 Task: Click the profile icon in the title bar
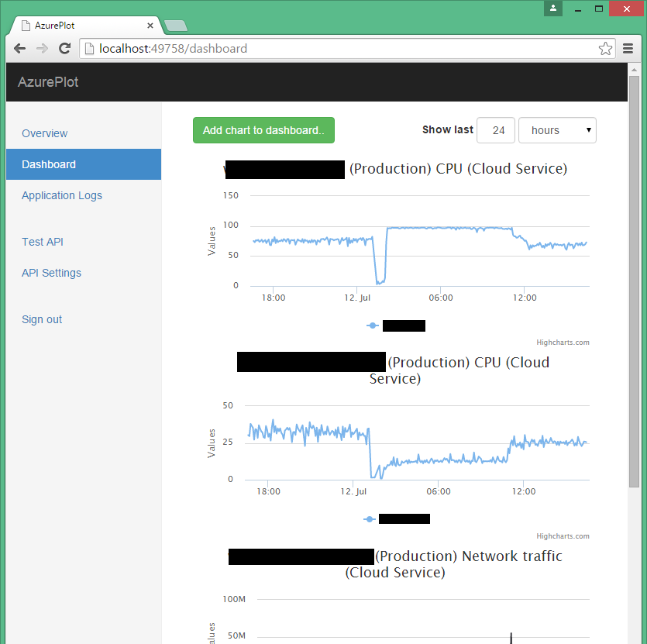[x=552, y=9]
